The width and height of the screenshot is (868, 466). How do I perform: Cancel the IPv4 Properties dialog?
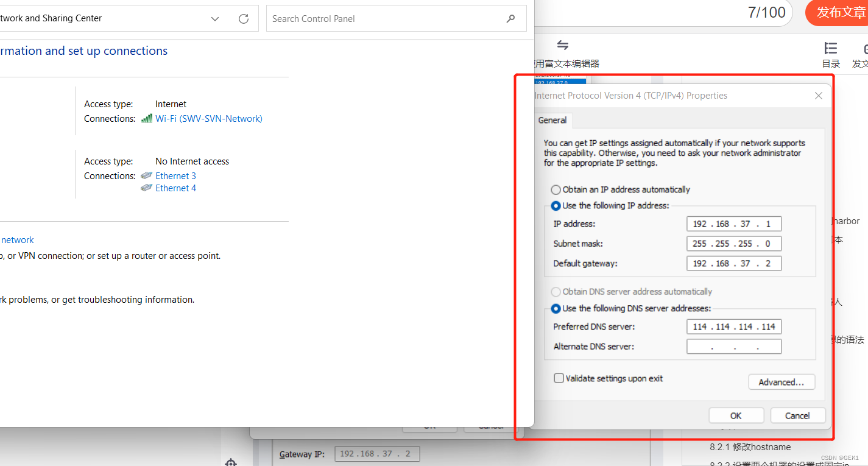797,415
